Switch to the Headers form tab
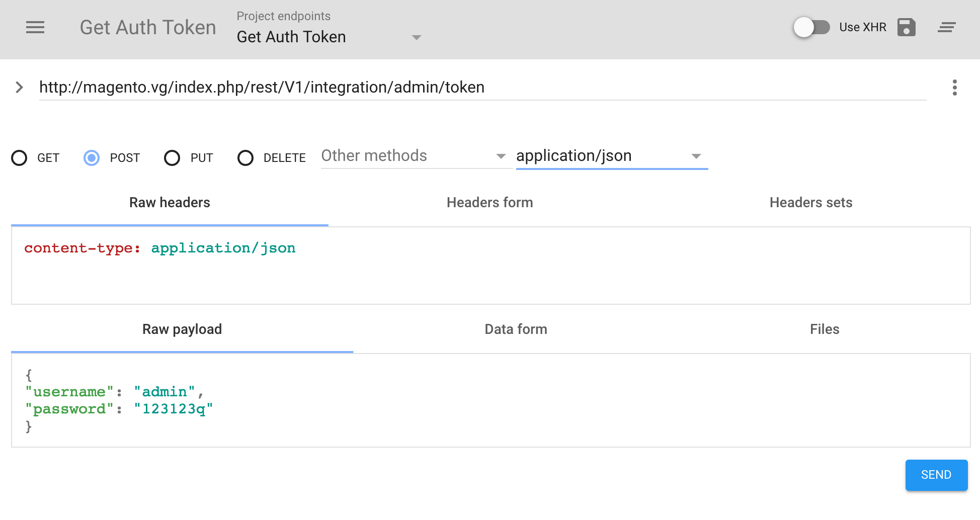Image resolution: width=980 pixels, height=520 pixels. (489, 203)
